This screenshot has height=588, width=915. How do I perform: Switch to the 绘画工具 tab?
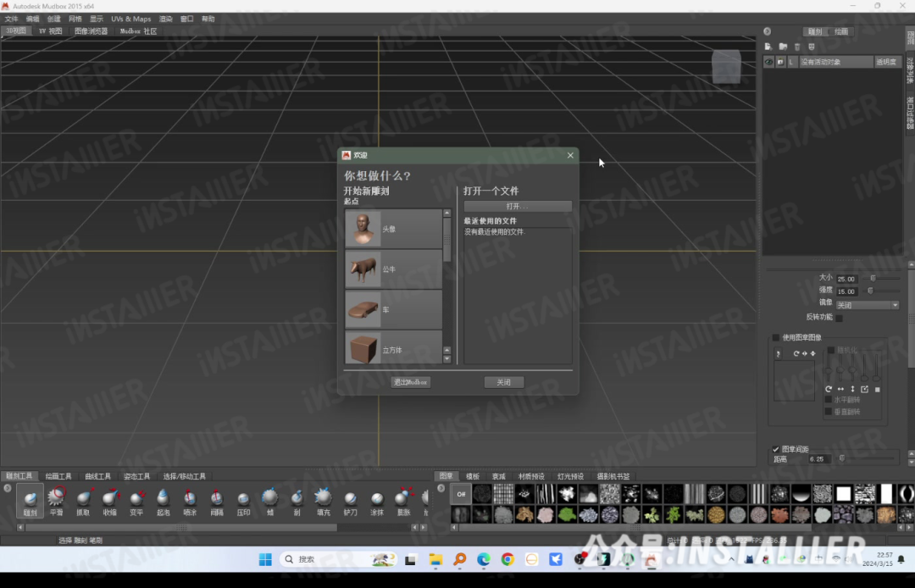[x=58, y=476]
